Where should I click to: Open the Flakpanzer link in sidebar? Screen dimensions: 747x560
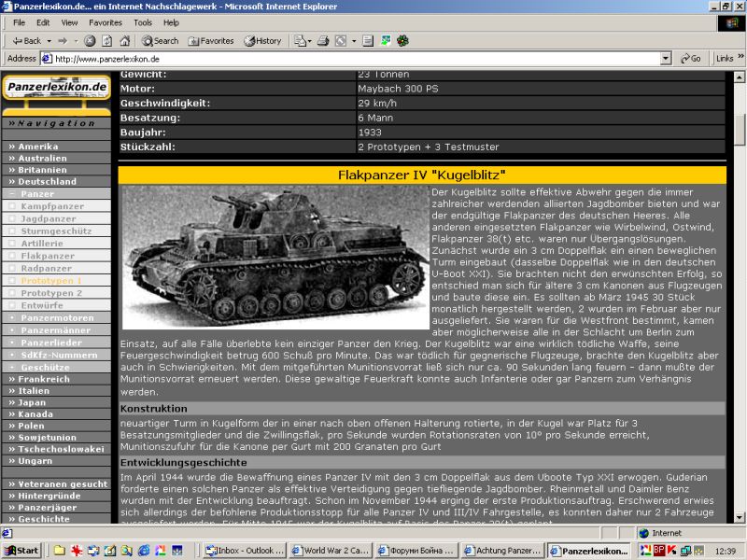(48, 255)
